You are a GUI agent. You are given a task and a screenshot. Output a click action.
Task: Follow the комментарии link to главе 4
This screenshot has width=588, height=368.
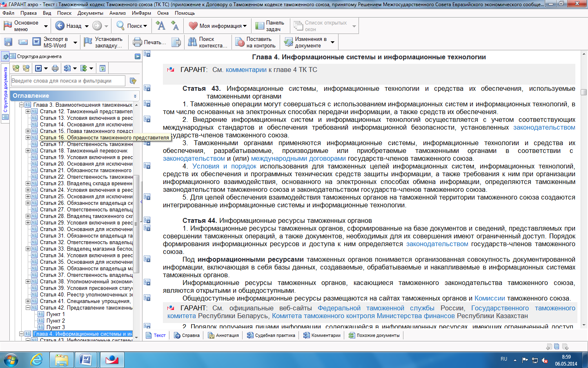246,70
